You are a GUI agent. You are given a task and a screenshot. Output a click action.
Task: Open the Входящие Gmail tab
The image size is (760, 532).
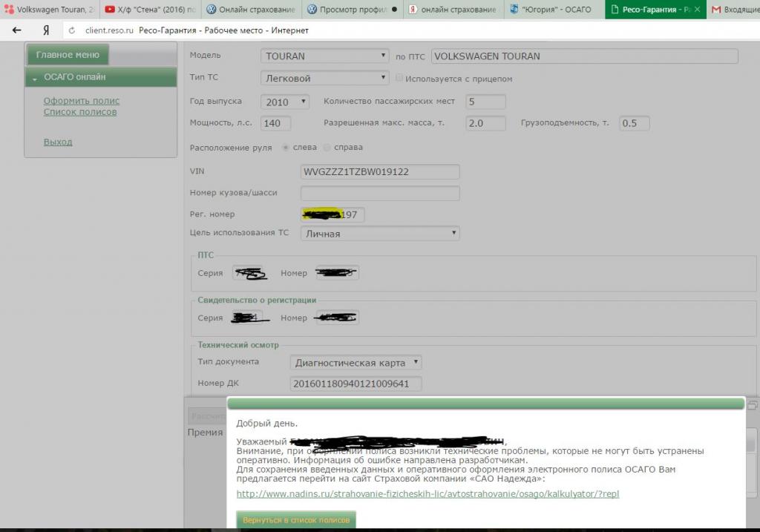point(734,9)
